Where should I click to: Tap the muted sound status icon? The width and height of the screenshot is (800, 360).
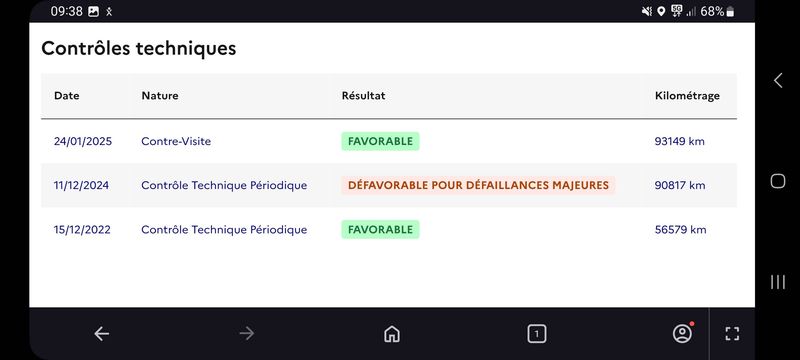coord(646,11)
